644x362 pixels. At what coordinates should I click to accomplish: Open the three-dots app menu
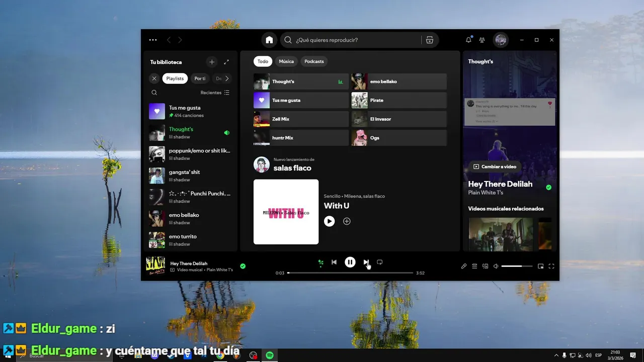point(153,40)
